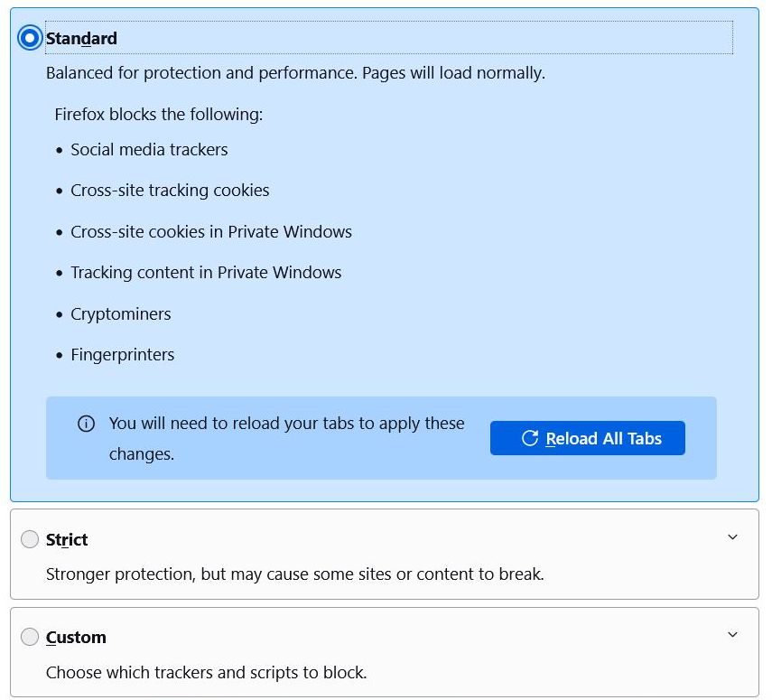The image size is (772, 700).
Task: Select the Strict protection radio button
Action: [x=29, y=538]
